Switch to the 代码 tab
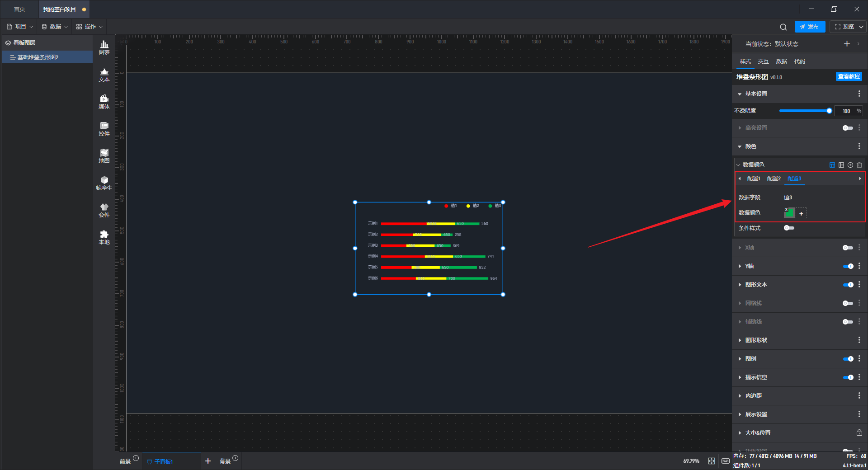 pos(799,61)
